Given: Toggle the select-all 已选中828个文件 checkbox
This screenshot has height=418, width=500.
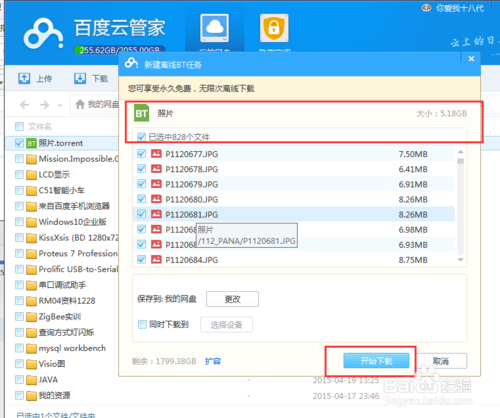Looking at the screenshot, I should tap(141, 137).
